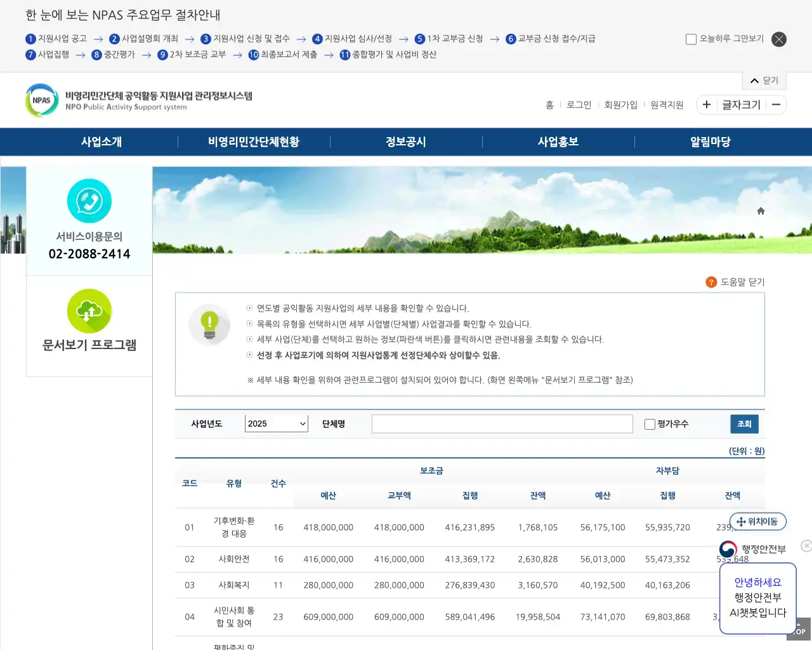812x650 pixels.
Task: Click the 코드 column header
Action: (190, 483)
